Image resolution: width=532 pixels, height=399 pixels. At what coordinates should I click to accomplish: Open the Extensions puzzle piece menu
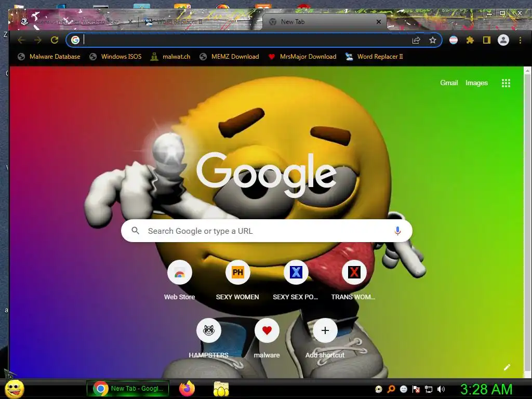pos(470,40)
